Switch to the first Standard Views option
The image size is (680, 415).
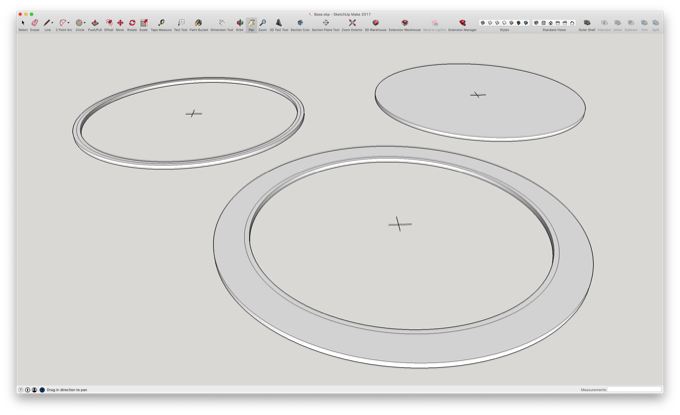pyautogui.click(x=536, y=23)
